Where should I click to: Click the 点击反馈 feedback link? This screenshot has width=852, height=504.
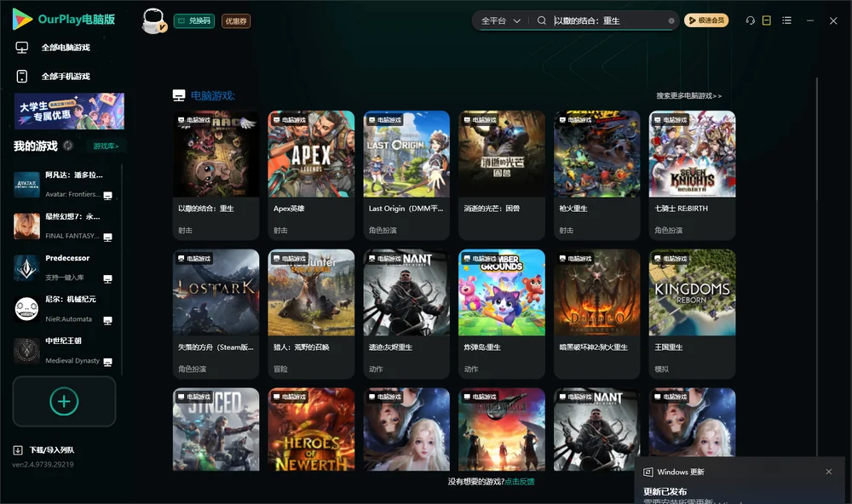(520, 482)
